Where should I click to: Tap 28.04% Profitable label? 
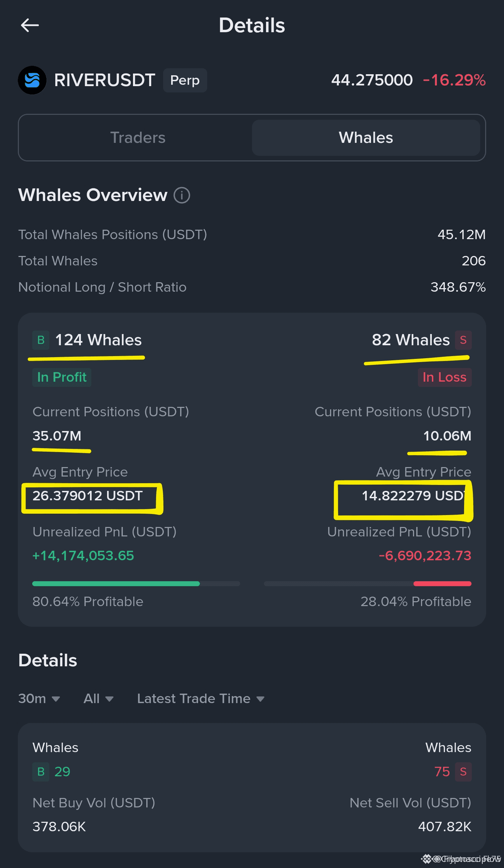click(416, 602)
